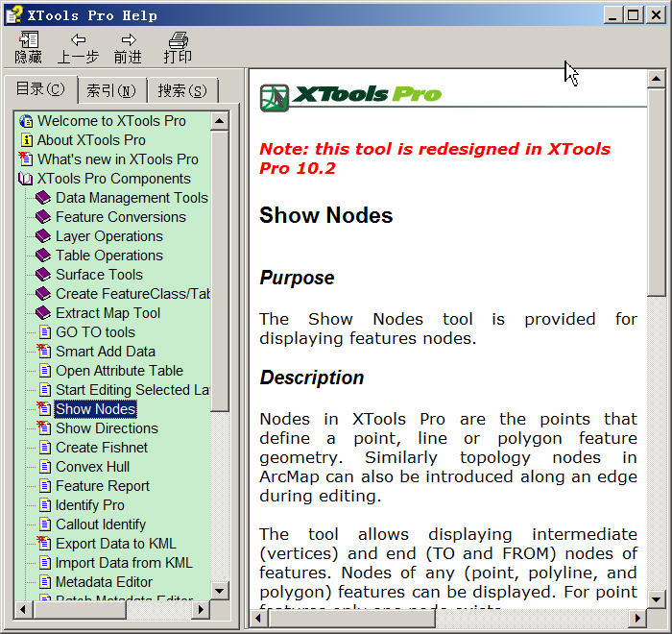
Task: Open What's new in XTools Pro
Action: pos(118,159)
